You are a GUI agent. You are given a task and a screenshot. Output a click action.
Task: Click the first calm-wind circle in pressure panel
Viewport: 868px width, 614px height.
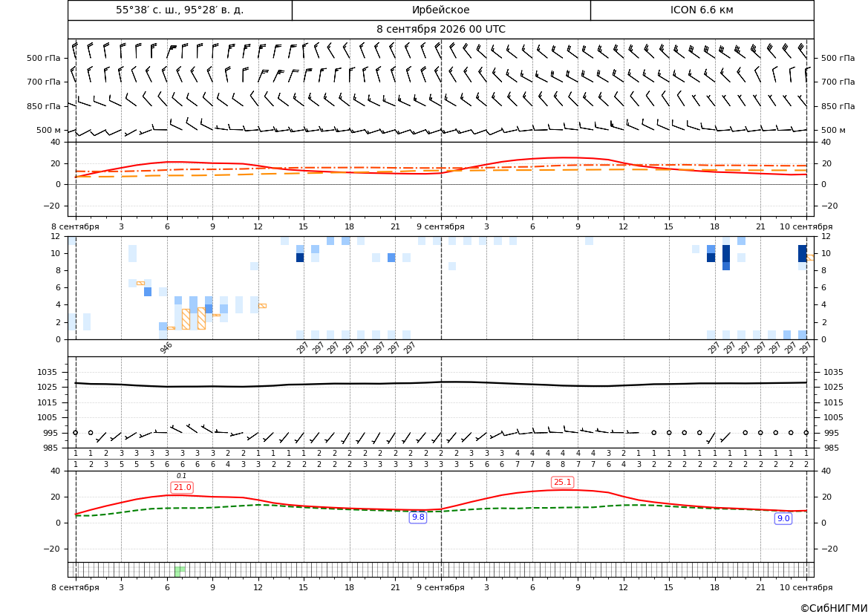[x=76, y=432]
